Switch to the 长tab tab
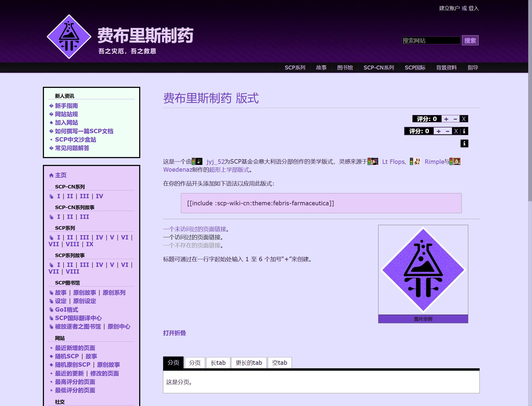The width and height of the screenshot is (532, 406). pos(218,363)
